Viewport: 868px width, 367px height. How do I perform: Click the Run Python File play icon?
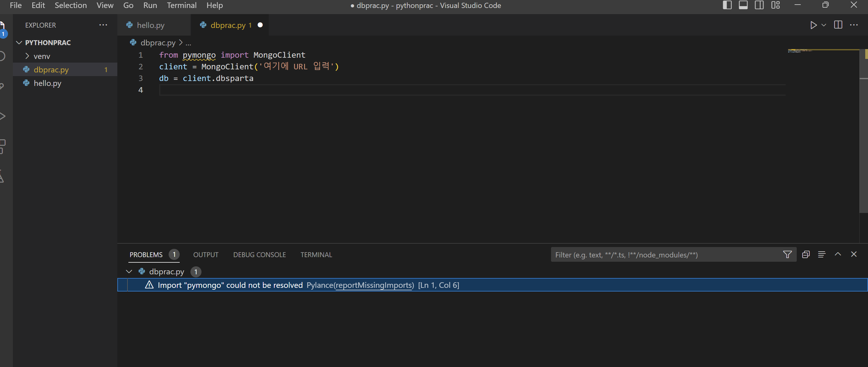(x=813, y=25)
